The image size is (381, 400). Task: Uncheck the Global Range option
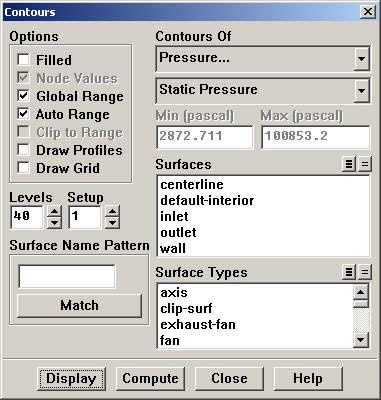pos(23,96)
